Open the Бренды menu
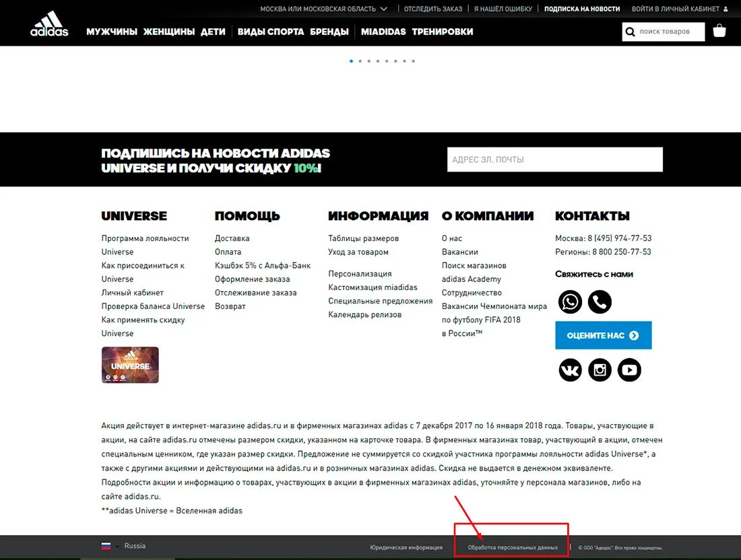The width and height of the screenshot is (741, 560). tap(329, 32)
